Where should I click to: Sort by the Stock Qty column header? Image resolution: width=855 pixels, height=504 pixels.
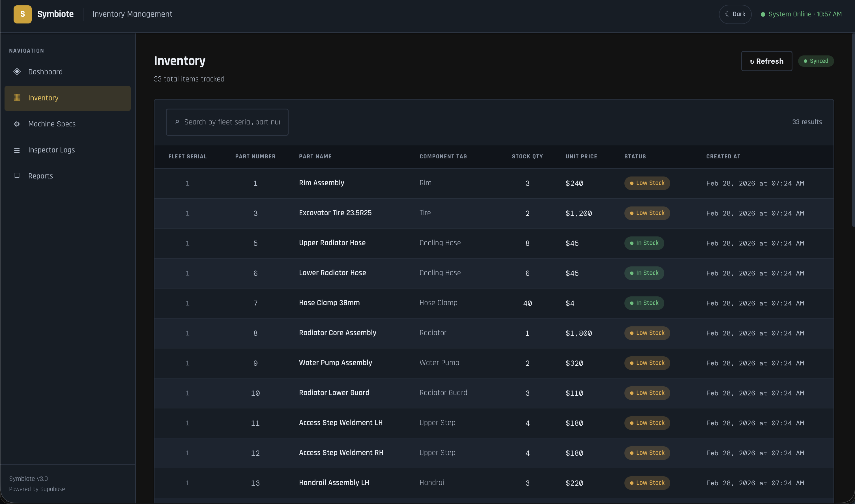(527, 157)
